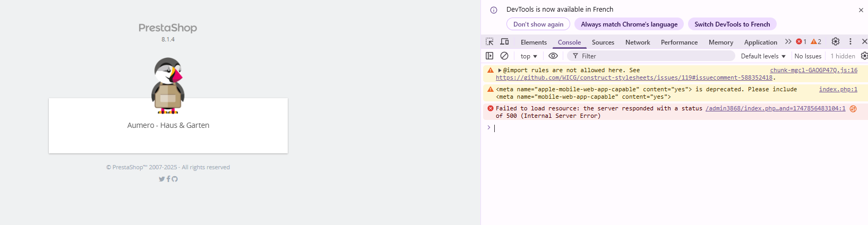868x225 pixels.
Task: Click the red error icon of failed resource message
Action: click(490, 108)
